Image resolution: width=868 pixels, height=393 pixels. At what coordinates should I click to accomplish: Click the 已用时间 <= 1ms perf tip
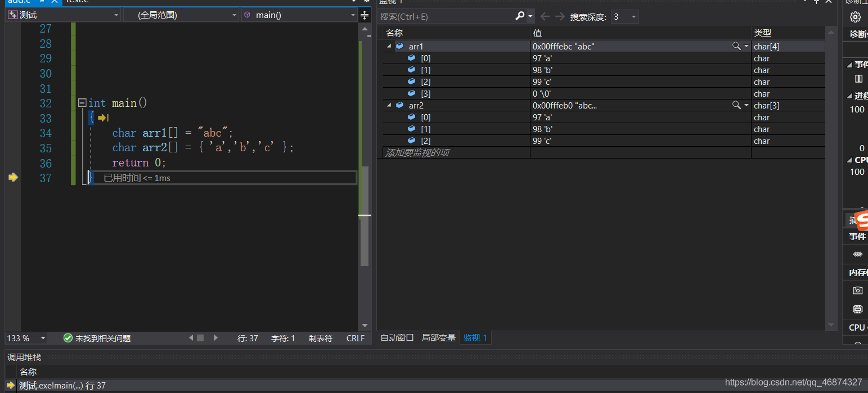coord(137,178)
